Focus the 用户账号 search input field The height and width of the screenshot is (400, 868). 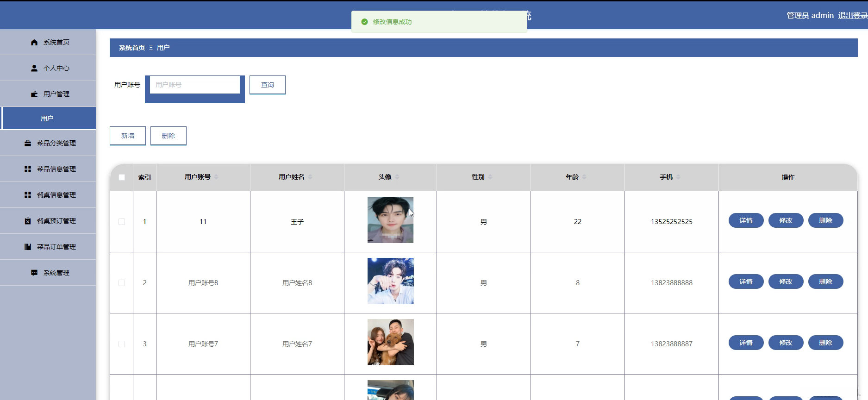pos(195,85)
